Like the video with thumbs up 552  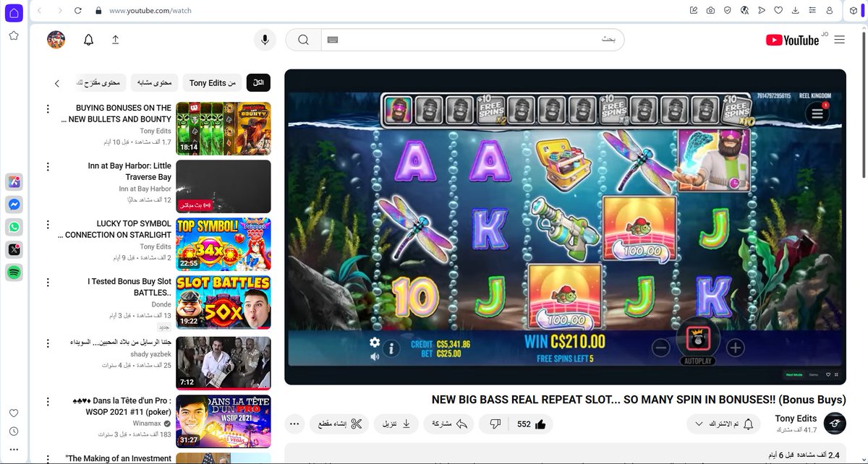pos(531,424)
